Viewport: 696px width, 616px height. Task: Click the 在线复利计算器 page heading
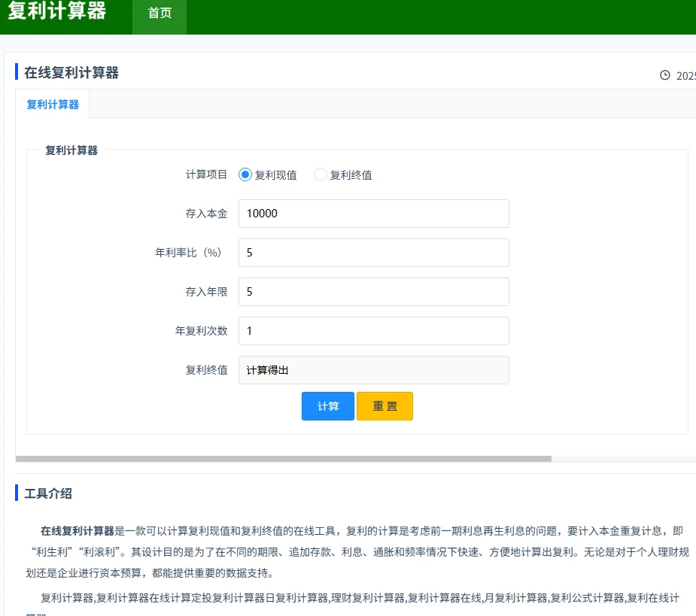point(71,73)
